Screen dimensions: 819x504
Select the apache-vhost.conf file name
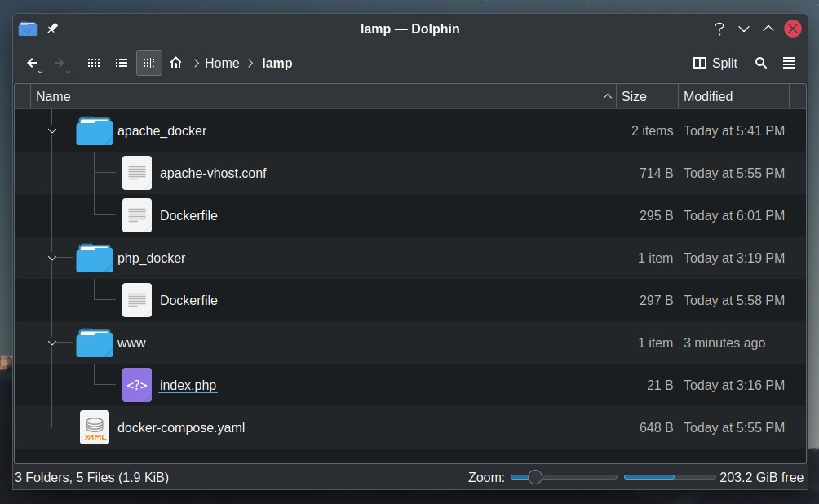[x=213, y=174]
